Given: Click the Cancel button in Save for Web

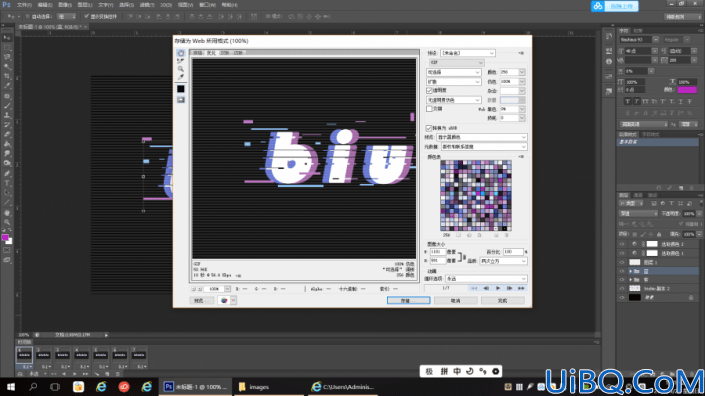Looking at the screenshot, I should coord(455,300).
